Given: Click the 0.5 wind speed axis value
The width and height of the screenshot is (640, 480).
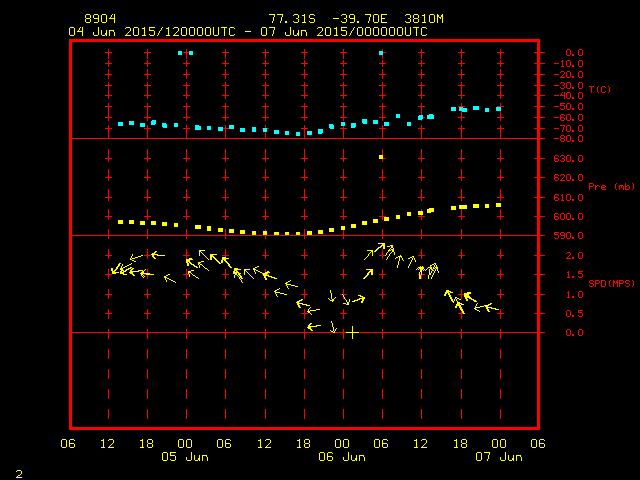Looking at the screenshot, I should point(574,313).
